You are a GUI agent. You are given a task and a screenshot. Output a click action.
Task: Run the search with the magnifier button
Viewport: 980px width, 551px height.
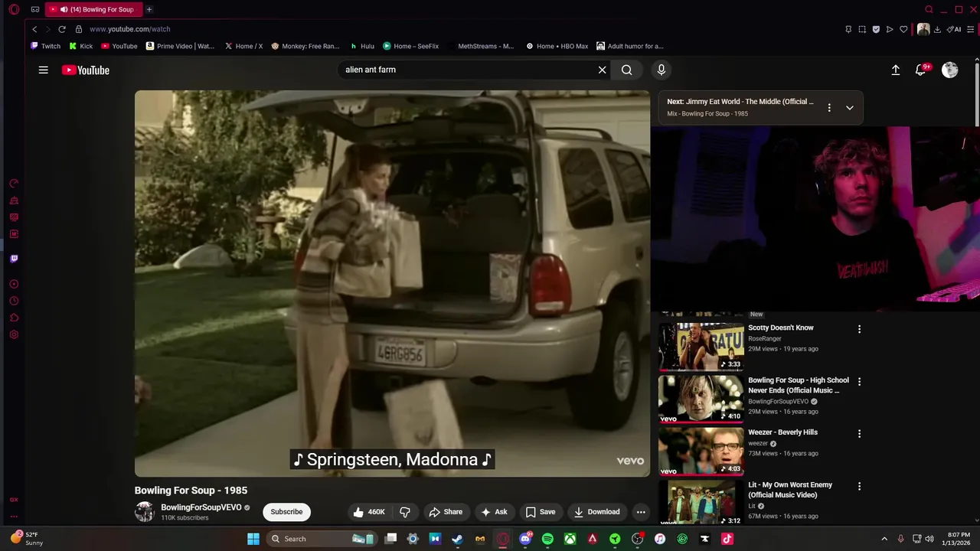[x=627, y=70]
